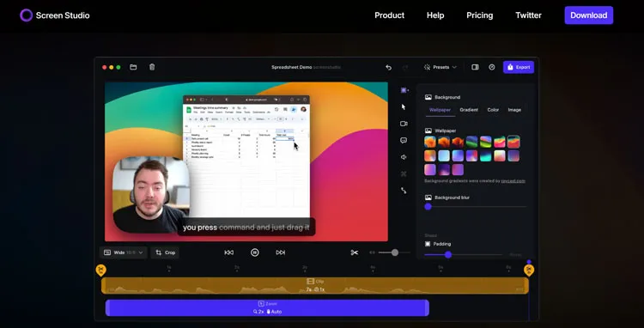Select the orange Clip track
Image resolution: width=644 pixels, height=328 pixels.
coord(315,285)
